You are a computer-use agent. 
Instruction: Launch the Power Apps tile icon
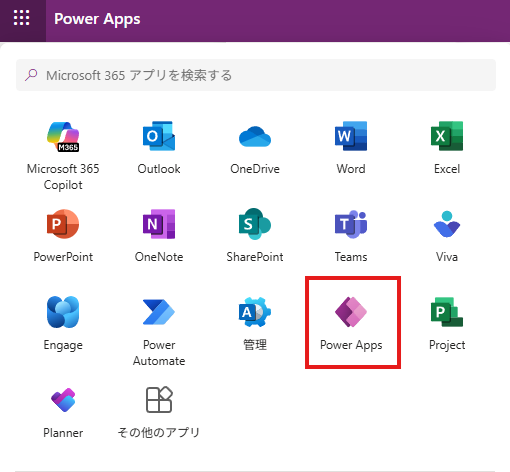click(351, 312)
